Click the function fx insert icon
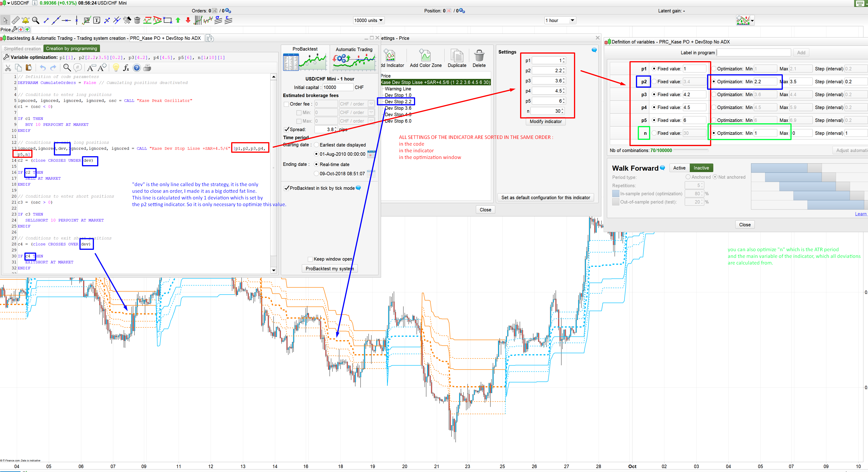Screen dimensions: 868x472 click(x=126, y=68)
